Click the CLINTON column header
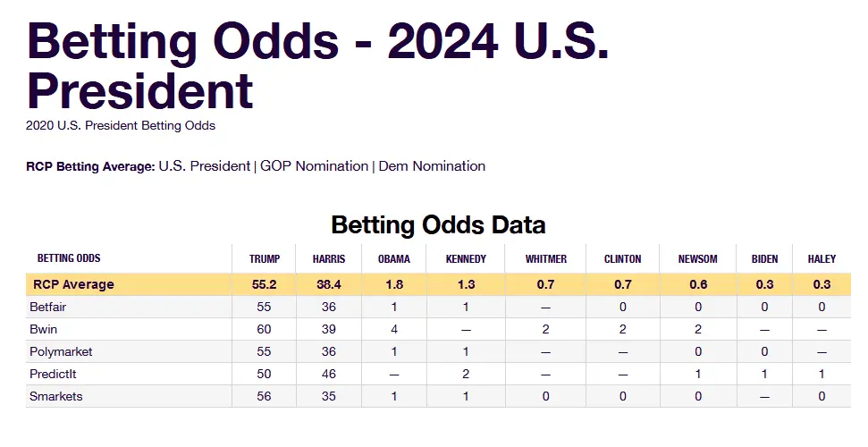The height and width of the screenshot is (447, 868). point(622,259)
